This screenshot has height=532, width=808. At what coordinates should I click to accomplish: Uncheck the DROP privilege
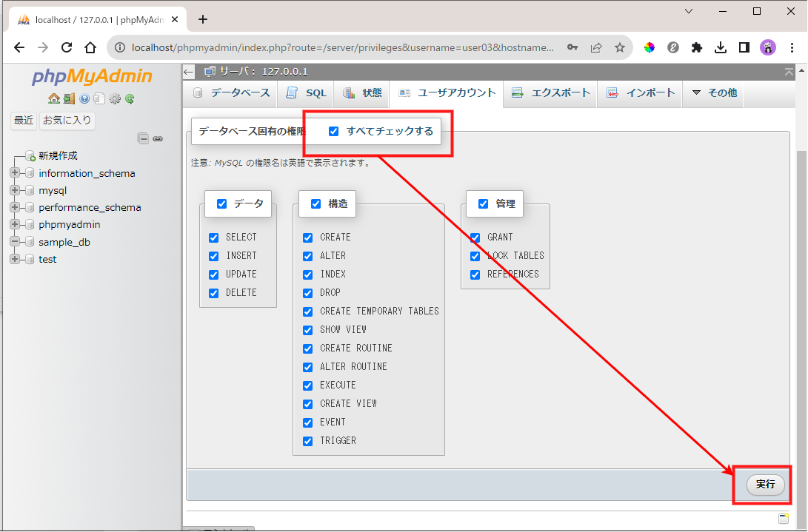[x=307, y=293]
